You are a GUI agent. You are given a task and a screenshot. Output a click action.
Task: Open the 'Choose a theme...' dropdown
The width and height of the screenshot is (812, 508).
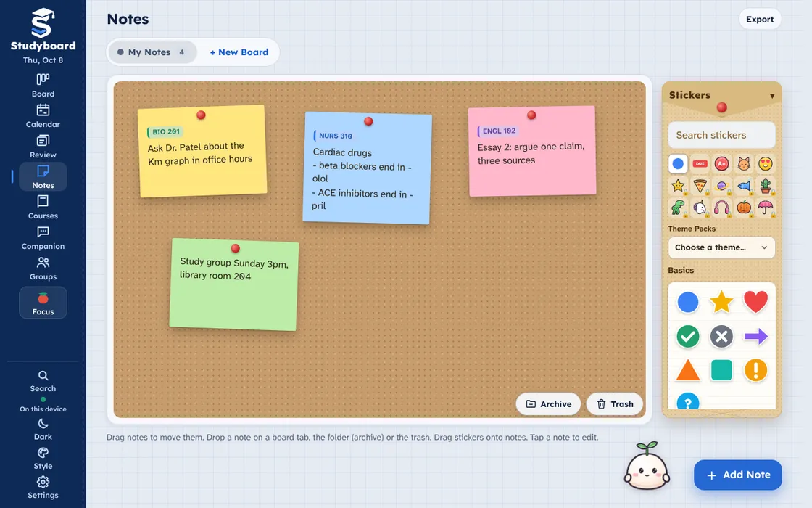[x=721, y=247]
